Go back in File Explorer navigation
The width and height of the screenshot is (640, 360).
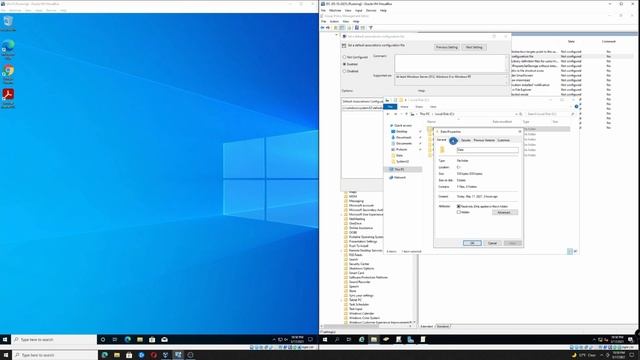[x=388, y=114]
